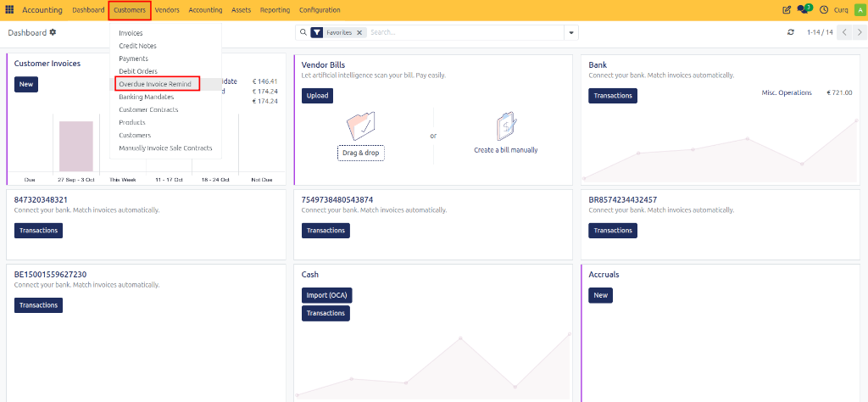This screenshot has height=402, width=868.
Task: Click the drag and drop folder icon
Action: (360, 126)
